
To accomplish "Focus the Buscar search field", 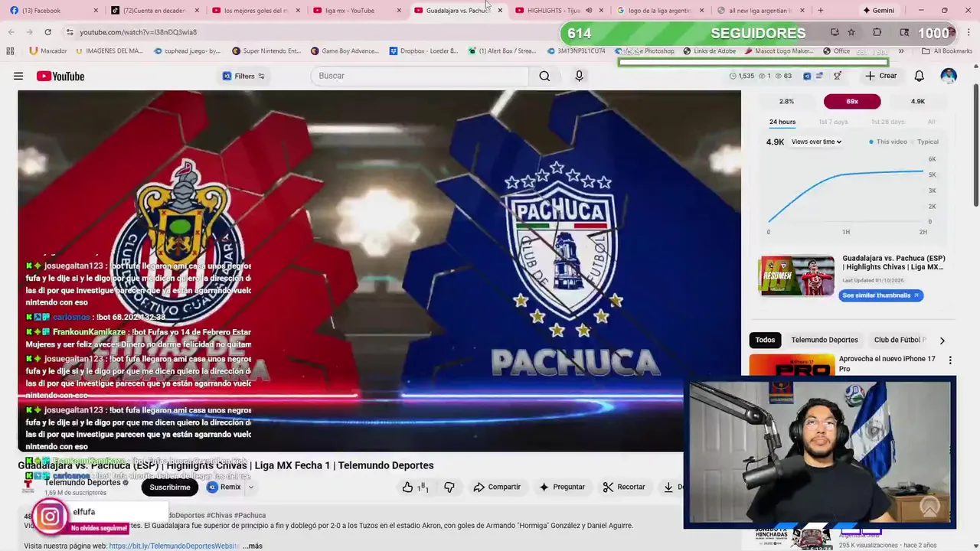I will (420, 76).
